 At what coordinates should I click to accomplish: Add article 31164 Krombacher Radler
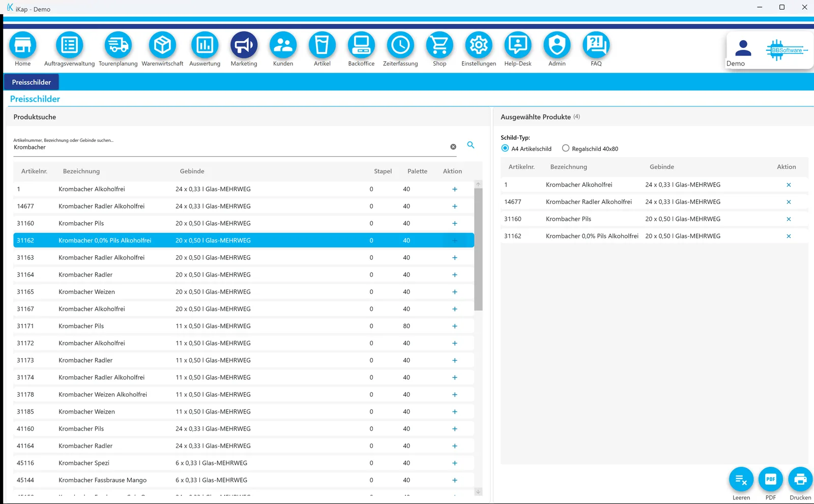coord(455,275)
